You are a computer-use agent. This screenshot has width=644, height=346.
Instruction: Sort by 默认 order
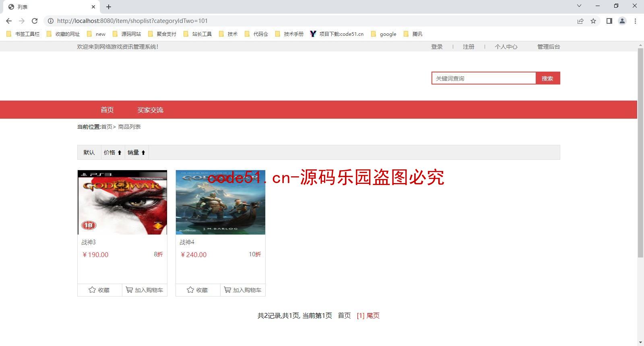[89, 152]
